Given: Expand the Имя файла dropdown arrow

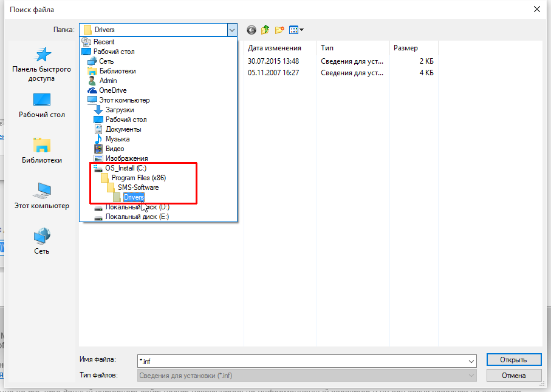Looking at the screenshot, I should coord(471,361).
